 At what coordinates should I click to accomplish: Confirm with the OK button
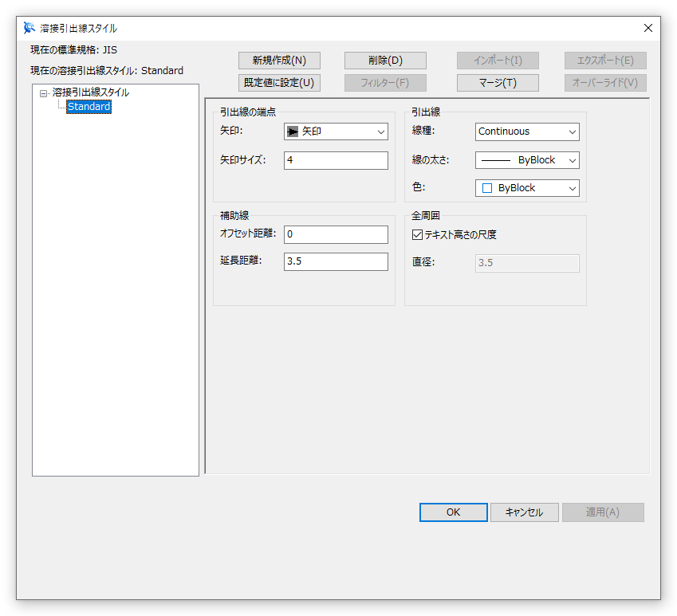coord(453,512)
